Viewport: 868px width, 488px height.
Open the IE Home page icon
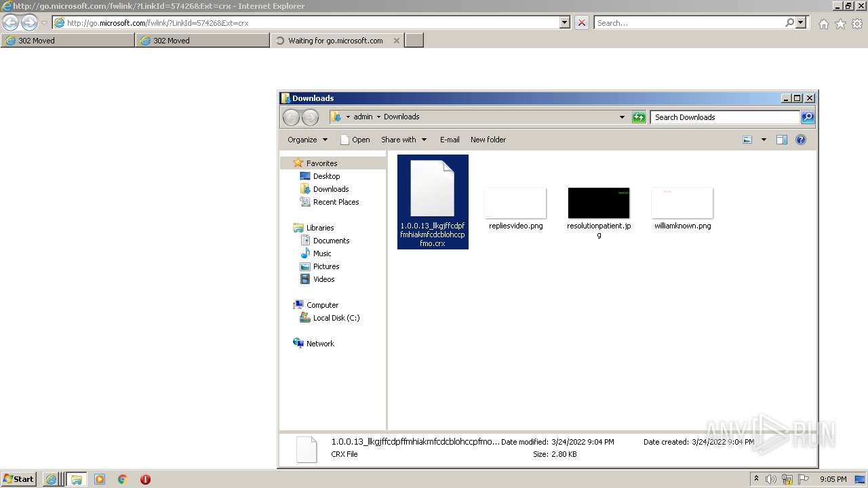coord(823,24)
